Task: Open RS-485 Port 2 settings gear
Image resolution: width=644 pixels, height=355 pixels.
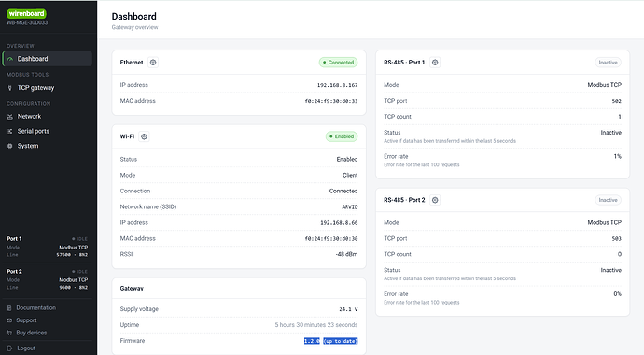Action: (435, 200)
